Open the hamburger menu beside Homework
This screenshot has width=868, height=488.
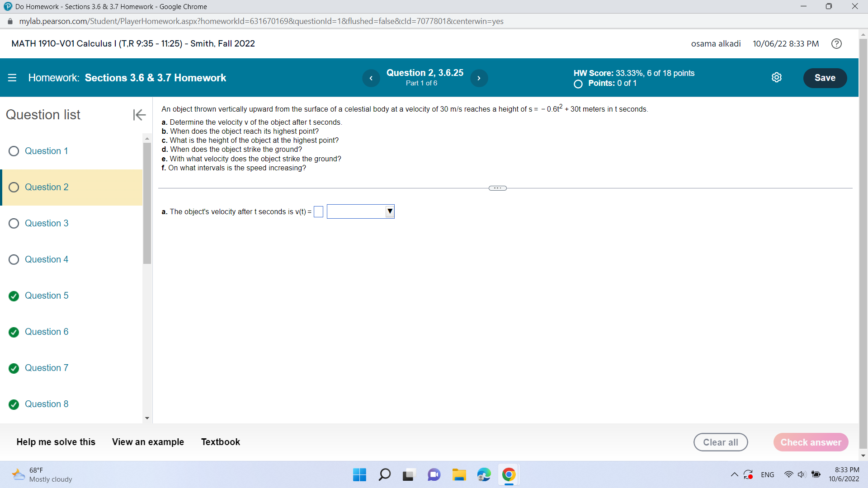[x=12, y=77]
